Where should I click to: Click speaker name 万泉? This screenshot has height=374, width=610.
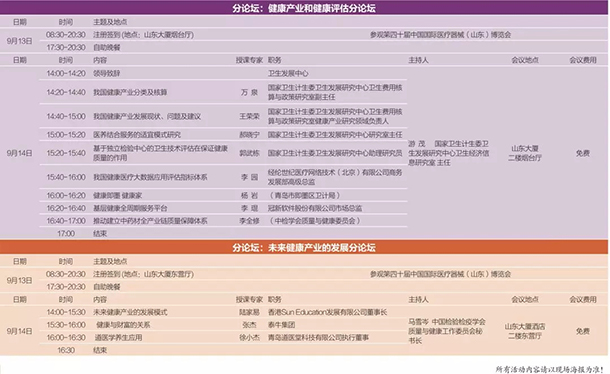[x=249, y=92]
